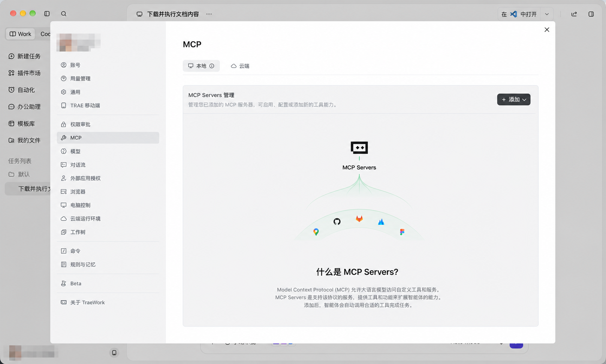Image resolution: width=606 pixels, height=364 pixels.
Task: Open 账号 account settings
Action: (108, 65)
